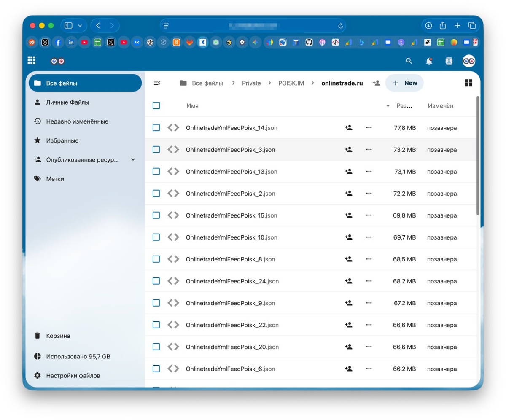Go to Недавно изменённые in sidebar
This screenshot has height=420, width=506.
point(78,121)
